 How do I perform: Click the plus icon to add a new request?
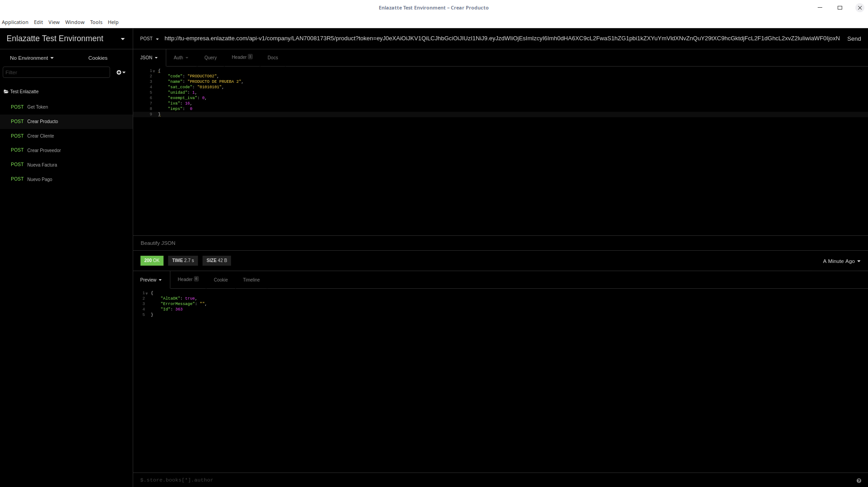(x=118, y=72)
